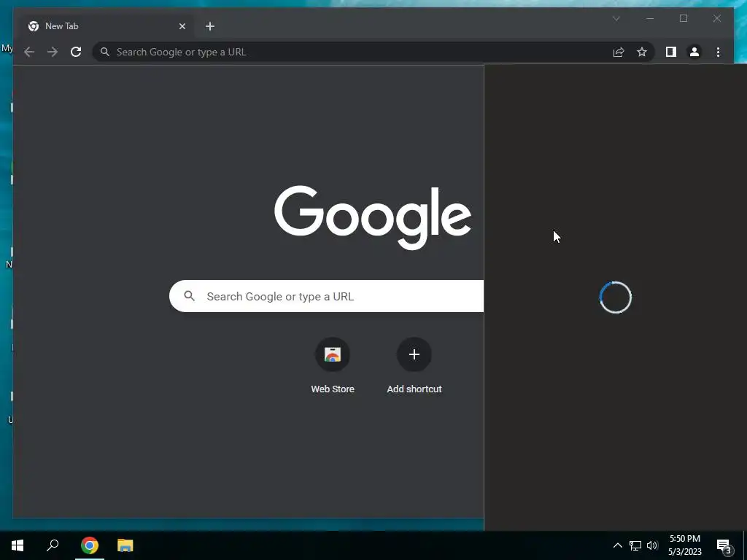
Task: Click the Google logo
Action: pyautogui.click(x=373, y=217)
